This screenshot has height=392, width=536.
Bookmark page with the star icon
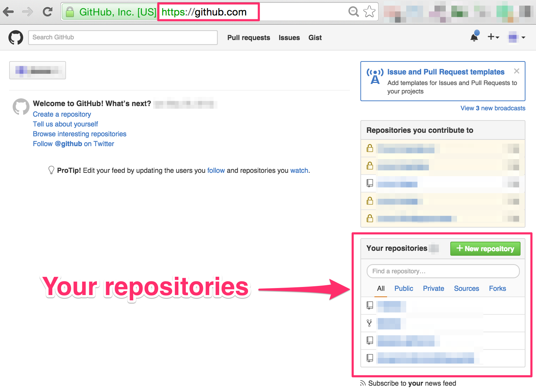pyautogui.click(x=369, y=12)
